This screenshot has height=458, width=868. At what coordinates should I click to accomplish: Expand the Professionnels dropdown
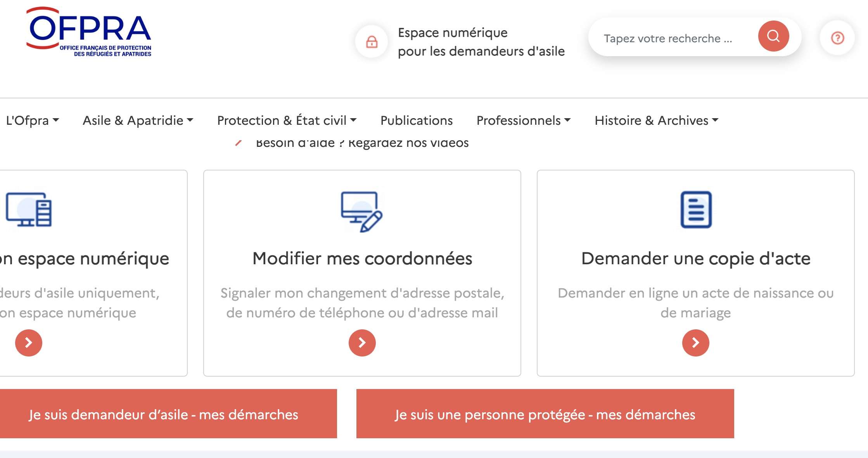tap(524, 121)
